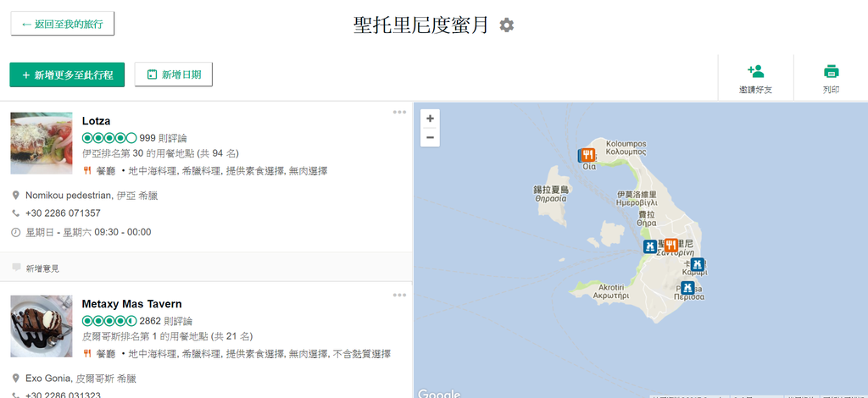
Task: Click Lotza phone icon
Action: 15,213
